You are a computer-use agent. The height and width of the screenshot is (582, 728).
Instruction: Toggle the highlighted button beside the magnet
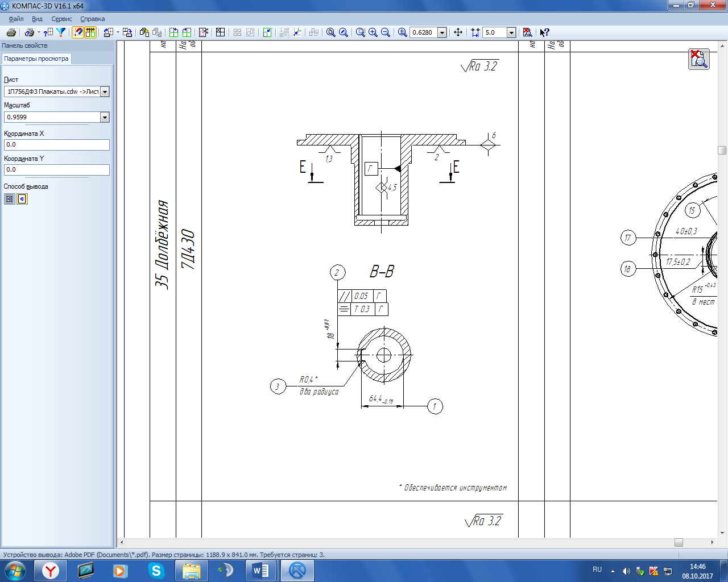point(90,32)
